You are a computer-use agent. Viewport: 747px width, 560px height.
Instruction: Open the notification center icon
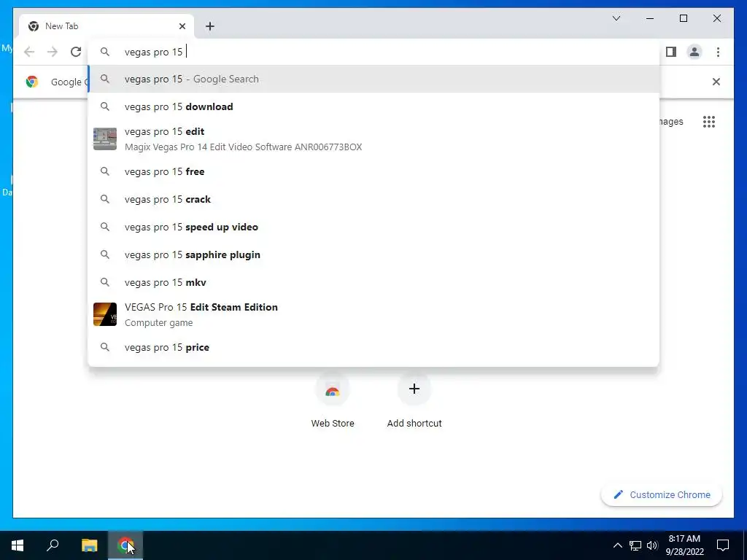(x=723, y=545)
